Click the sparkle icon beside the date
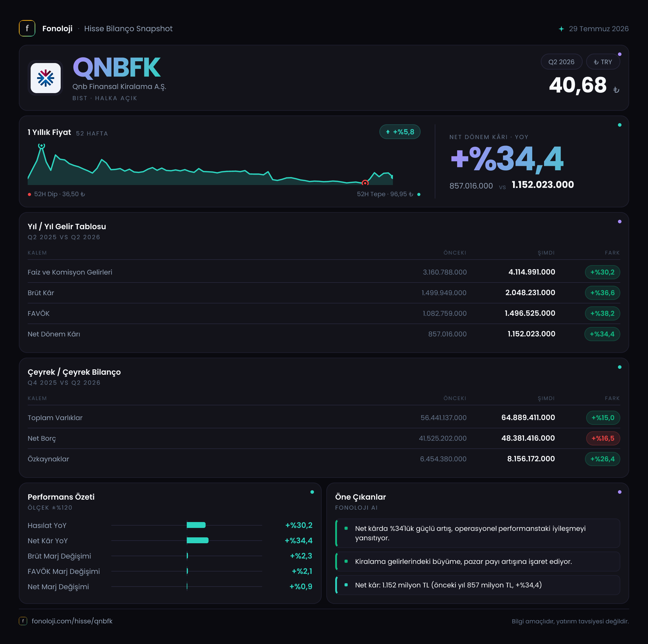The height and width of the screenshot is (644, 648). pyautogui.click(x=561, y=29)
